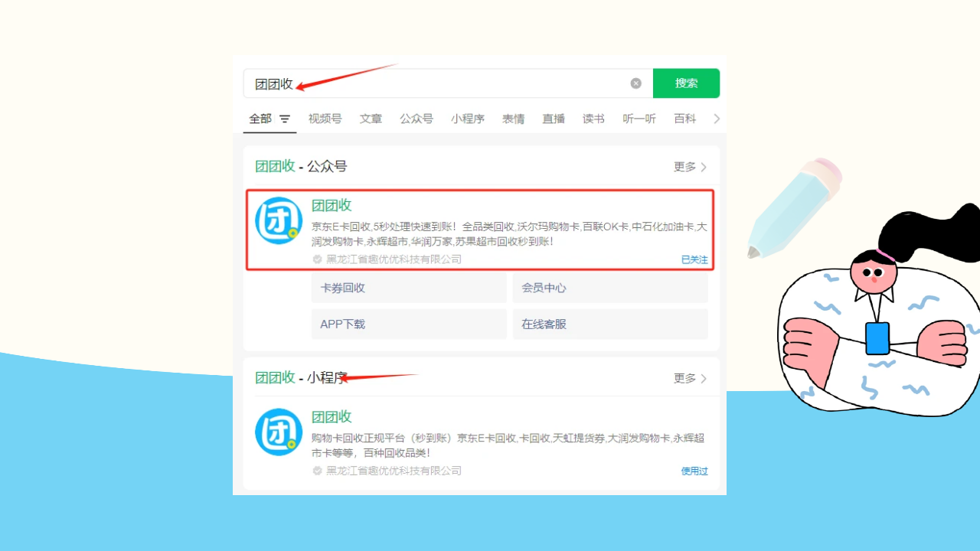980x551 pixels.
Task: Click 黑龙江省趣优优科技有限公司 under the 小程序 result
Action: point(394,471)
